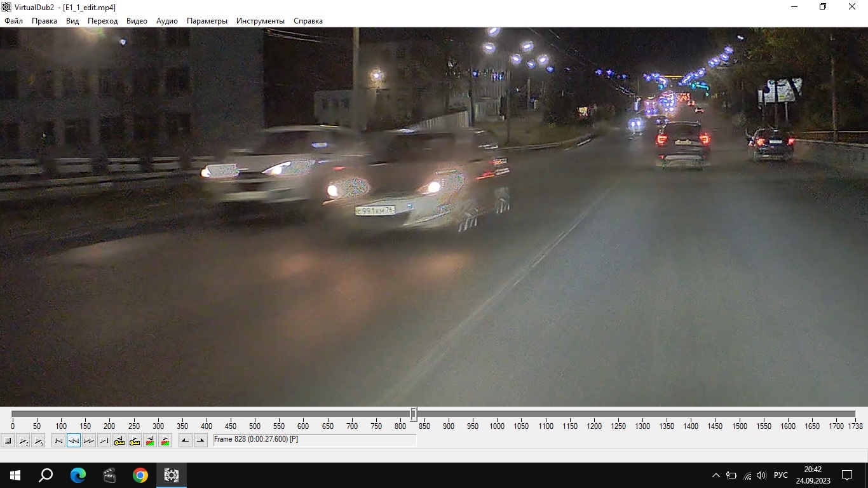
Task: Expand the Инструменты menu
Action: tap(261, 21)
